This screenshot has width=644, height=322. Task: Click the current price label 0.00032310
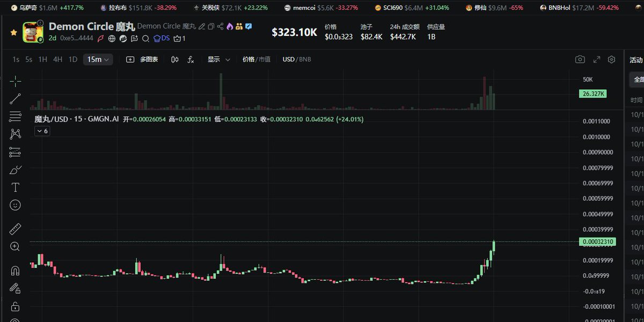(x=598, y=242)
